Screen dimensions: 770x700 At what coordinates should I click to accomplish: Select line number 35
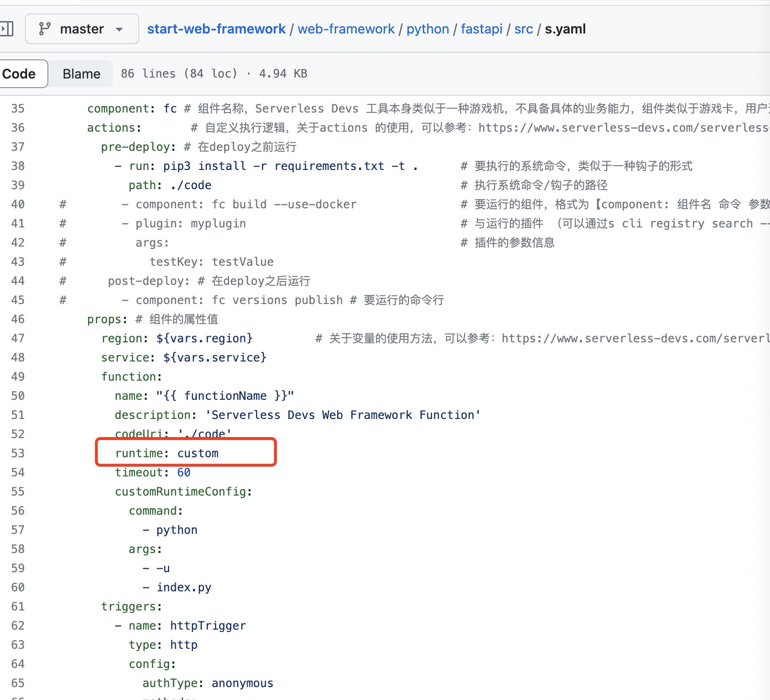click(x=18, y=109)
